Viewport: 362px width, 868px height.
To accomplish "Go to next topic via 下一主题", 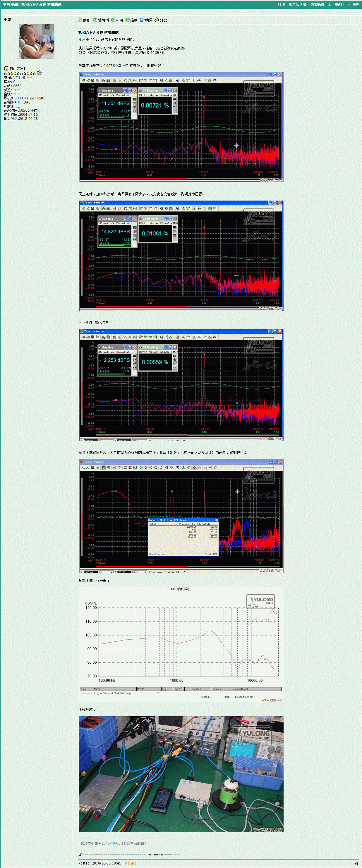I will pyautogui.click(x=352, y=4).
